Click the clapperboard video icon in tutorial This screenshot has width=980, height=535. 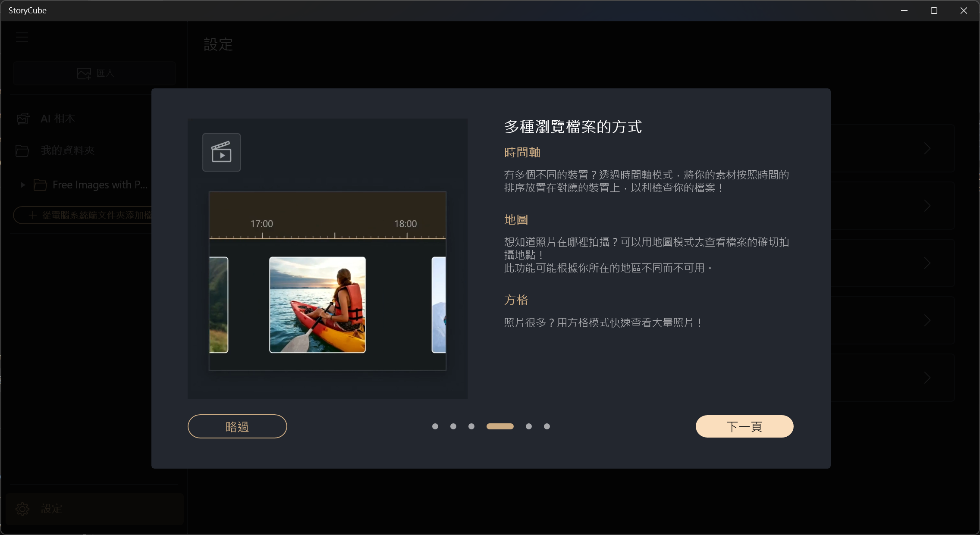pos(221,152)
